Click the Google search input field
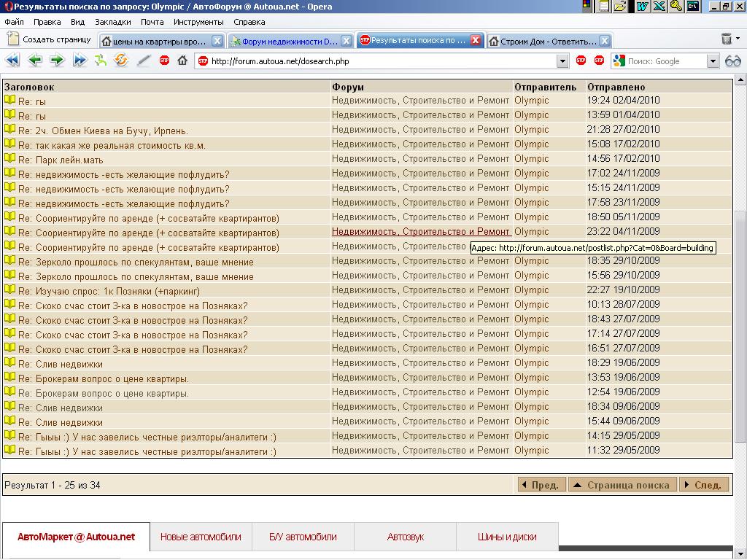 (x=666, y=61)
